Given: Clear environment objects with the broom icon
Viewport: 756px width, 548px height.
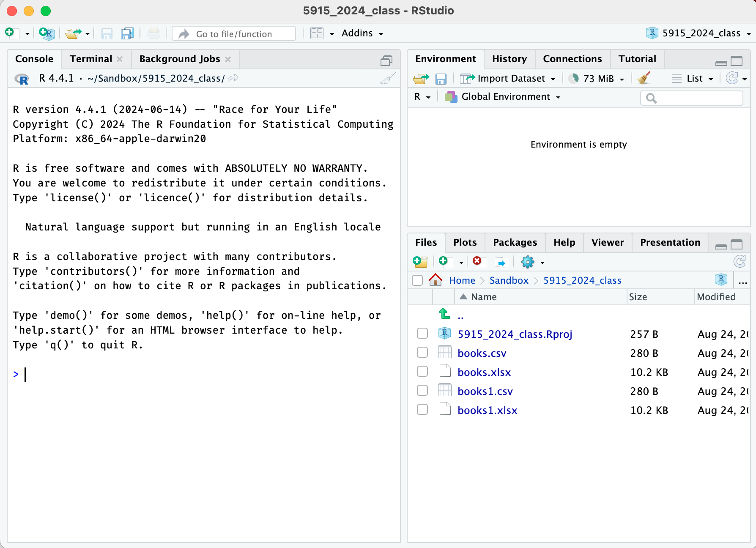Looking at the screenshot, I should 644,78.
